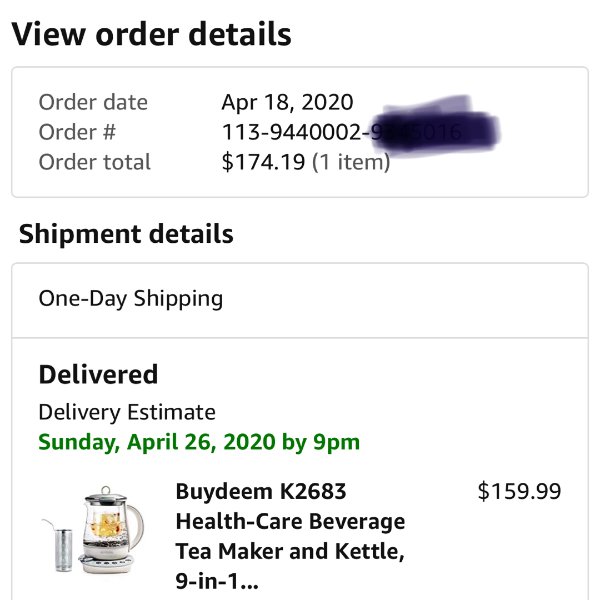Viewport: 600px width, 600px height.
Task: Click the $174.19 order total amount
Action: click(263, 162)
